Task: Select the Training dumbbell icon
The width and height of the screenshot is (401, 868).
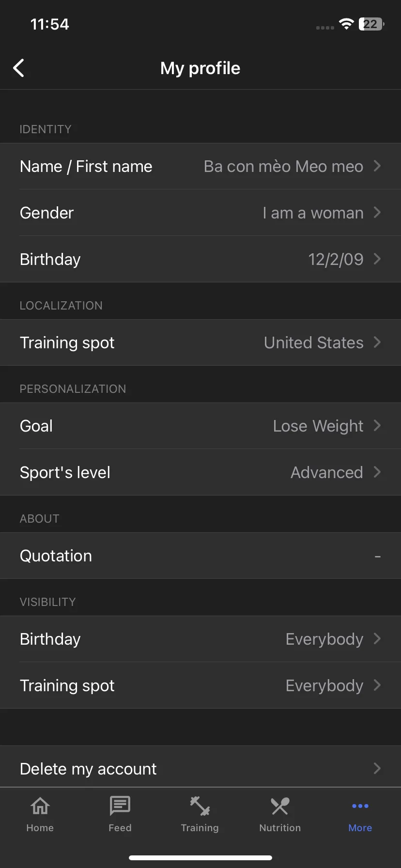Action: [x=200, y=806]
